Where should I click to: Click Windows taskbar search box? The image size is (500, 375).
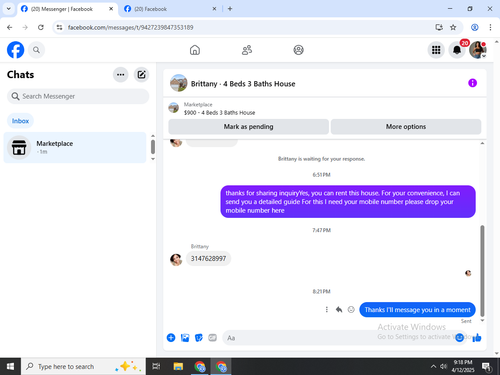click(x=83, y=367)
